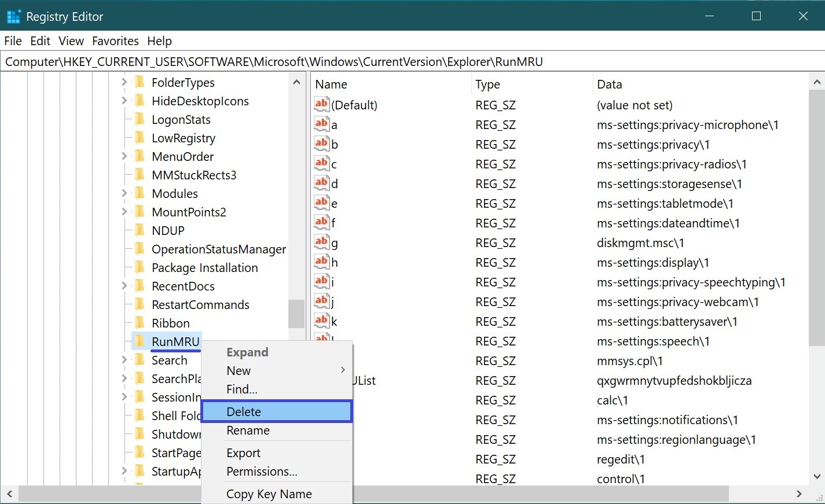Screen dimensions: 825x504
Task: Click the Modules folder icon
Action: pyautogui.click(x=140, y=193)
